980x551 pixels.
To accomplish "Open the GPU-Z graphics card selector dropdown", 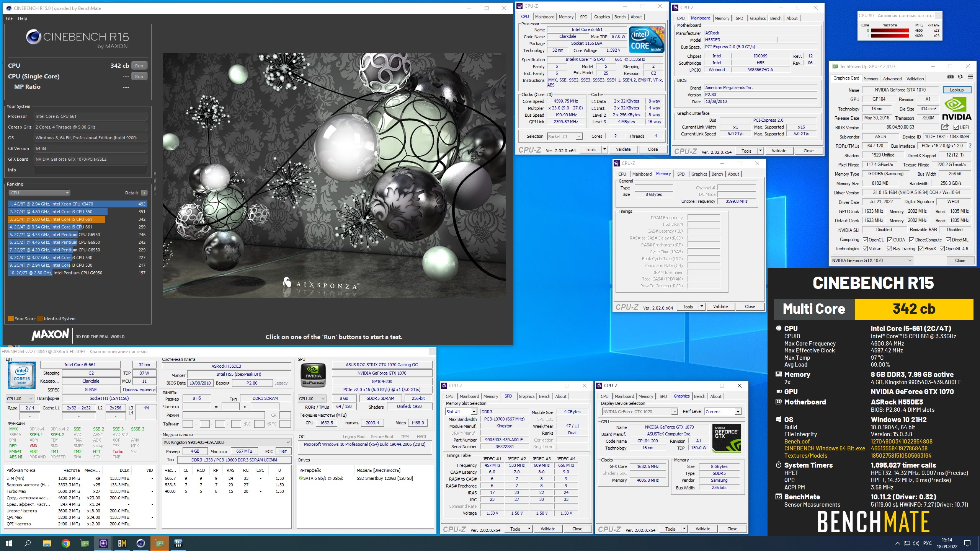I will click(872, 261).
